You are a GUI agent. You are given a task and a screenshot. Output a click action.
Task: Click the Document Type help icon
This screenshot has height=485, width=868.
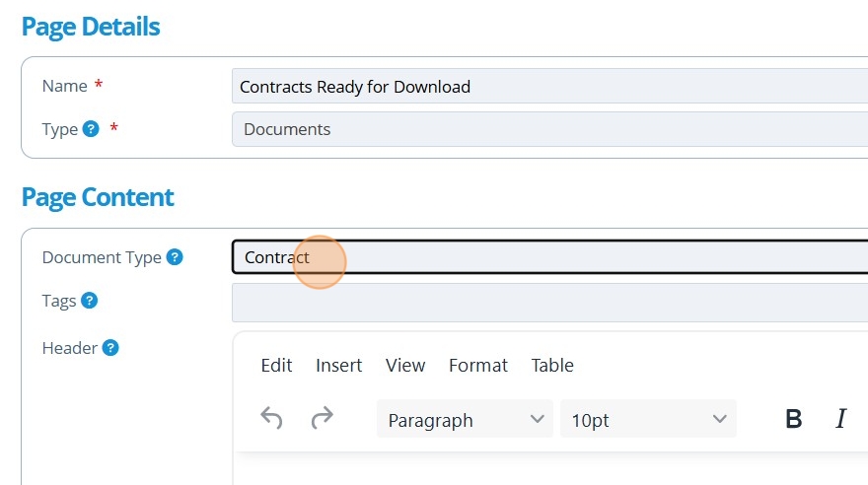(x=175, y=257)
